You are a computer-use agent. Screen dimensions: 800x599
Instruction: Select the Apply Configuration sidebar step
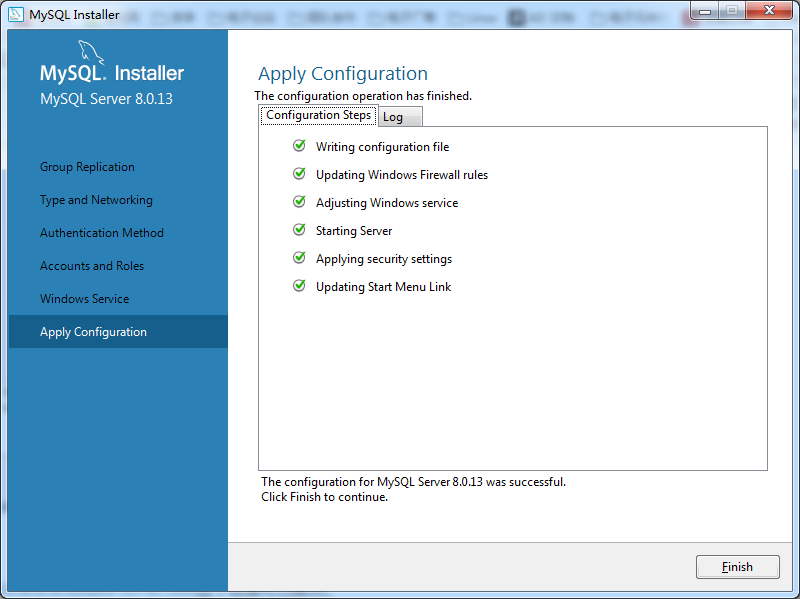(x=118, y=332)
